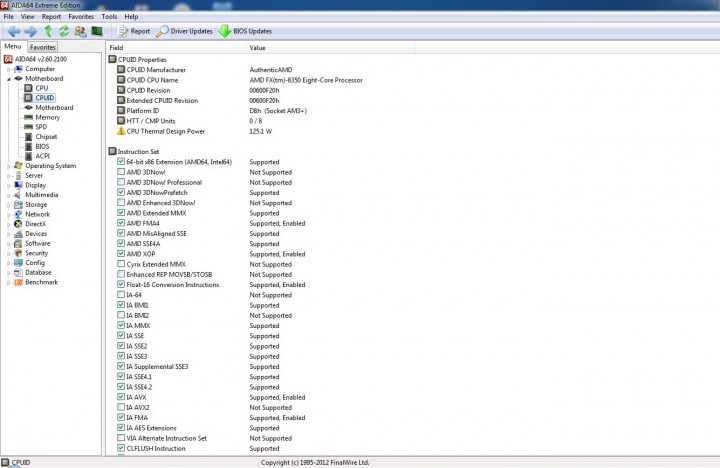Click the green refresh toolbar icon
The height and width of the screenshot is (468, 720).
pos(64,31)
